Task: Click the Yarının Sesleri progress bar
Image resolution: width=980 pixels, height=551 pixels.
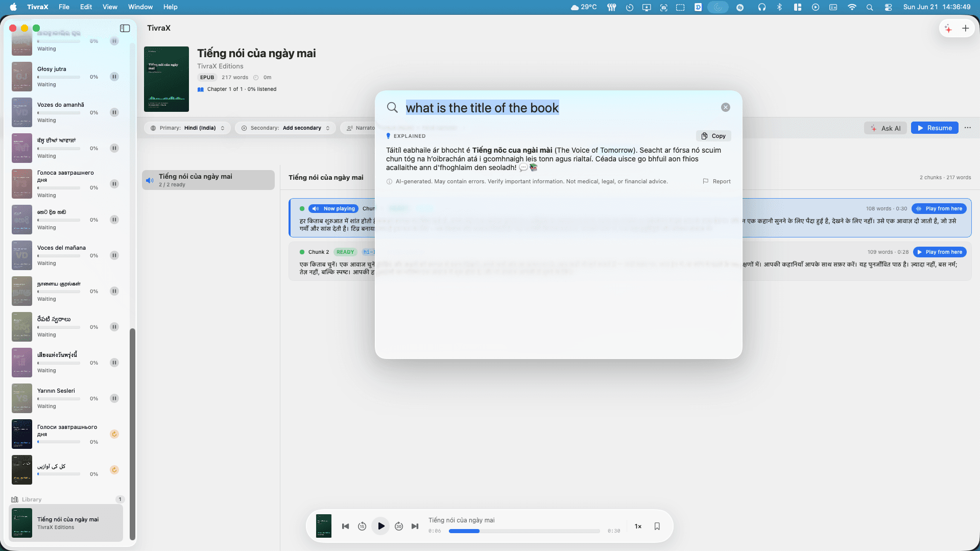Action: [x=59, y=399]
